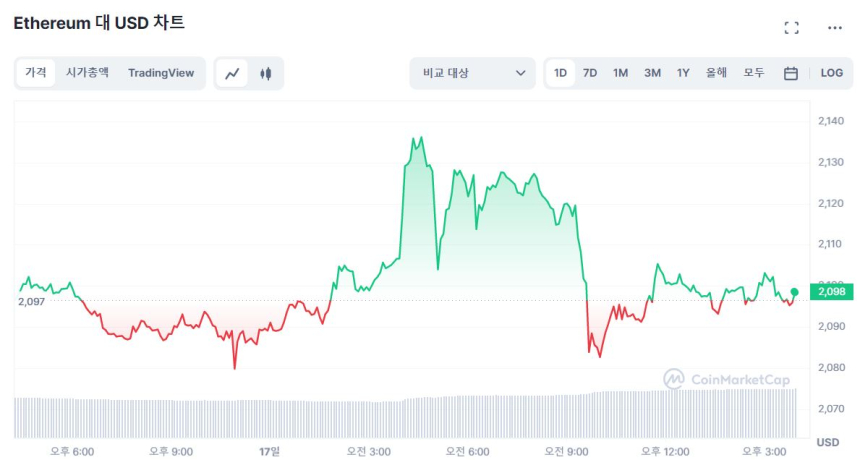Select the 7D time range
This screenshot has height=460, width=860.
(x=590, y=73)
